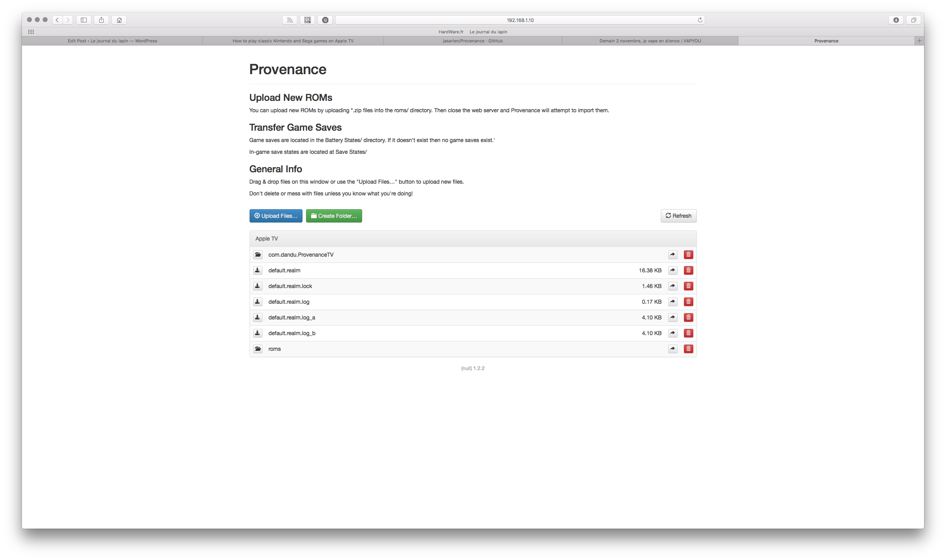The width and height of the screenshot is (946, 560).
Task: Show all tabs overview button
Action: point(913,20)
